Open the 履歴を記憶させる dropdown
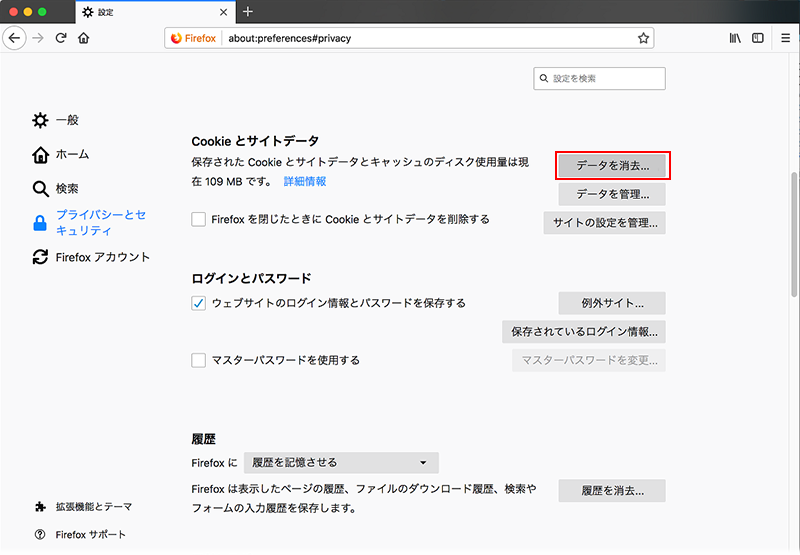The width and height of the screenshot is (800, 555). 341,463
